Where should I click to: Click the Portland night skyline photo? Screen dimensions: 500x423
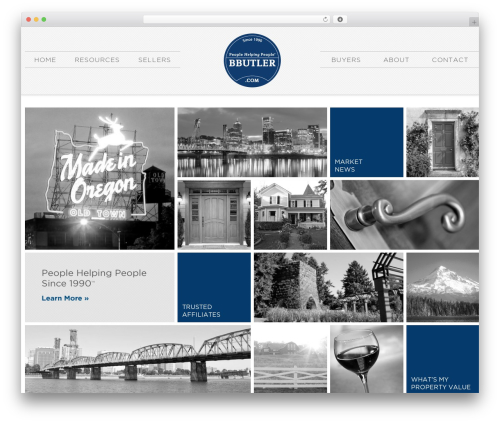point(252,142)
